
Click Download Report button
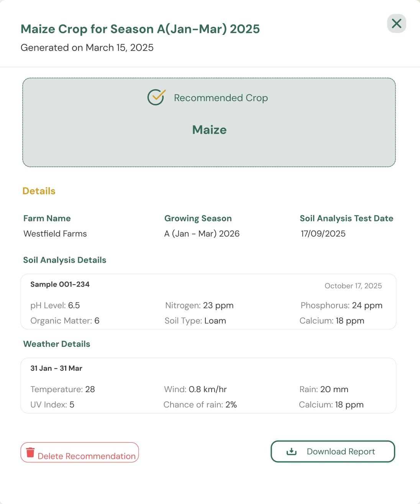[x=333, y=452]
